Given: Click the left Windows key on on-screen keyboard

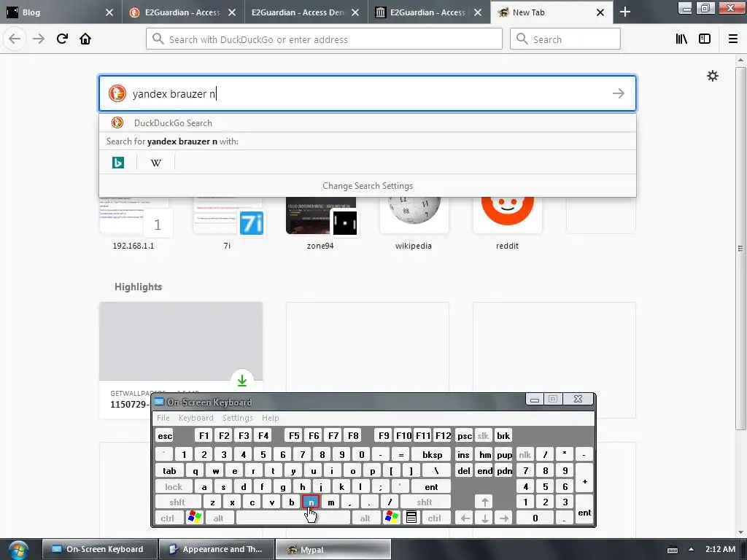Looking at the screenshot, I should click(x=194, y=518).
